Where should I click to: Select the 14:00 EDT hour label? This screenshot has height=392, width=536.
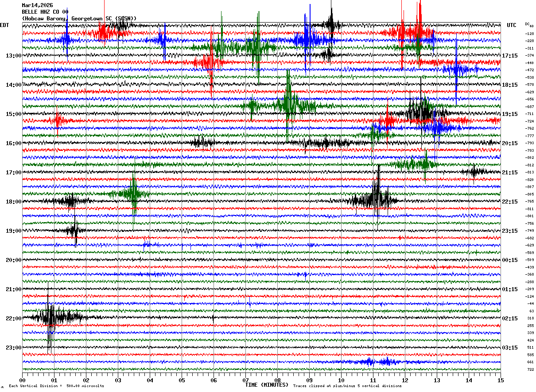(x=14, y=85)
